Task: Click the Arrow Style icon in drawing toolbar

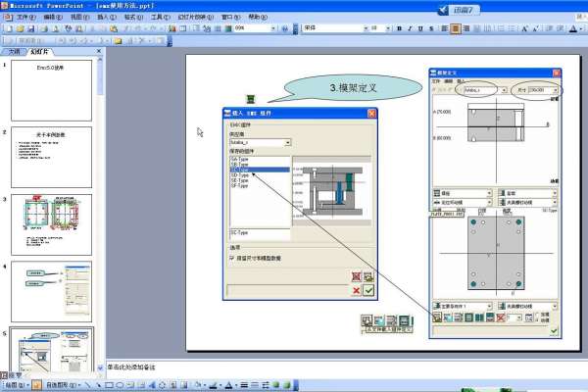Action: [x=266, y=385]
